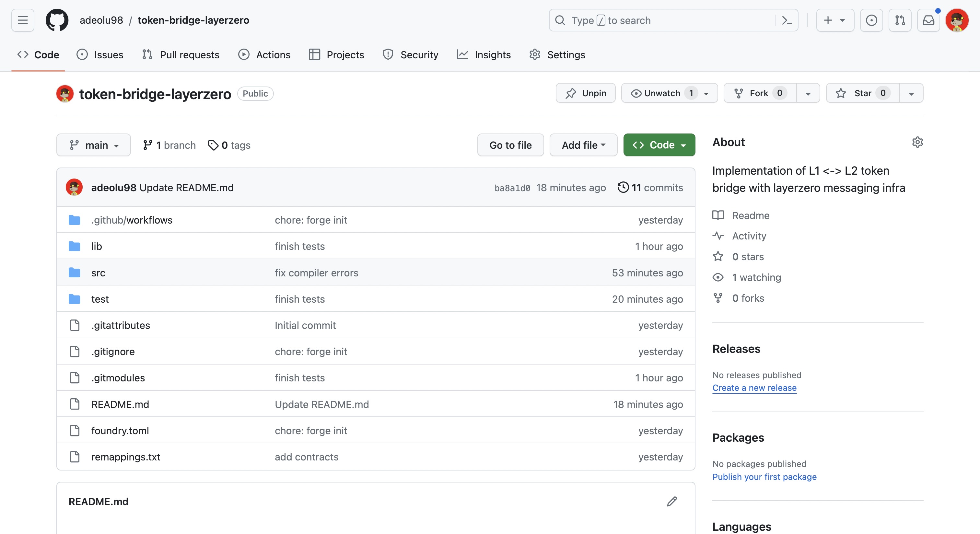Open the Update README.md commit message
The image size is (980, 534).
pos(186,188)
